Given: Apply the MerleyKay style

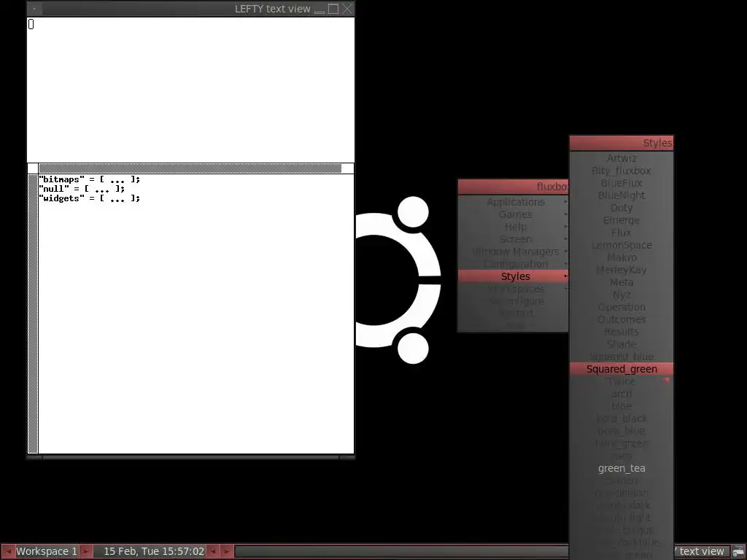Looking at the screenshot, I should 622,270.
